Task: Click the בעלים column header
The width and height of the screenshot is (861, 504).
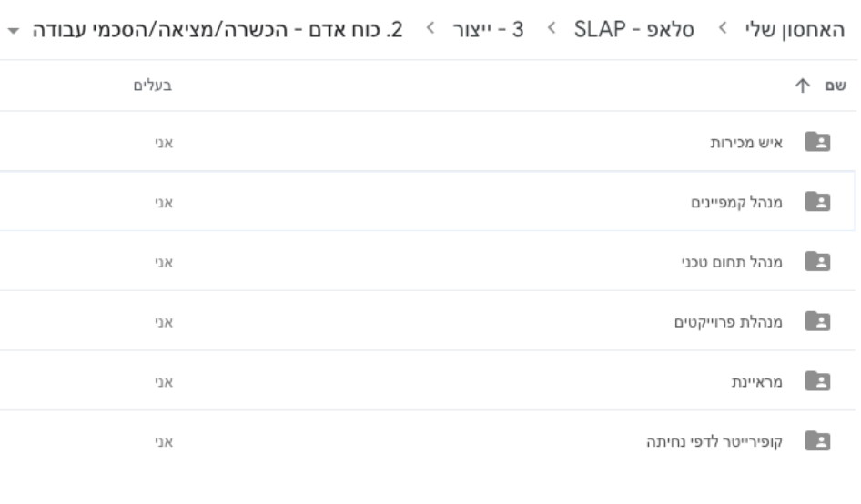Action: 153,86
